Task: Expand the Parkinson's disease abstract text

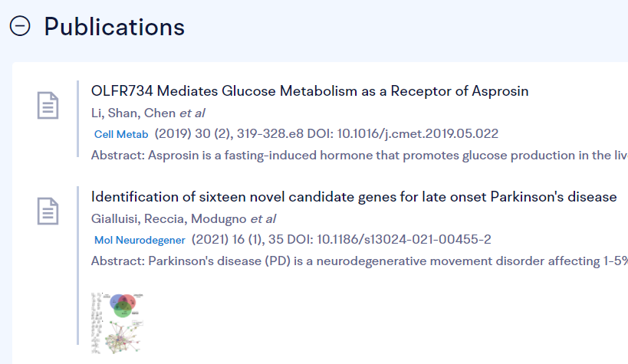Action: [x=360, y=261]
